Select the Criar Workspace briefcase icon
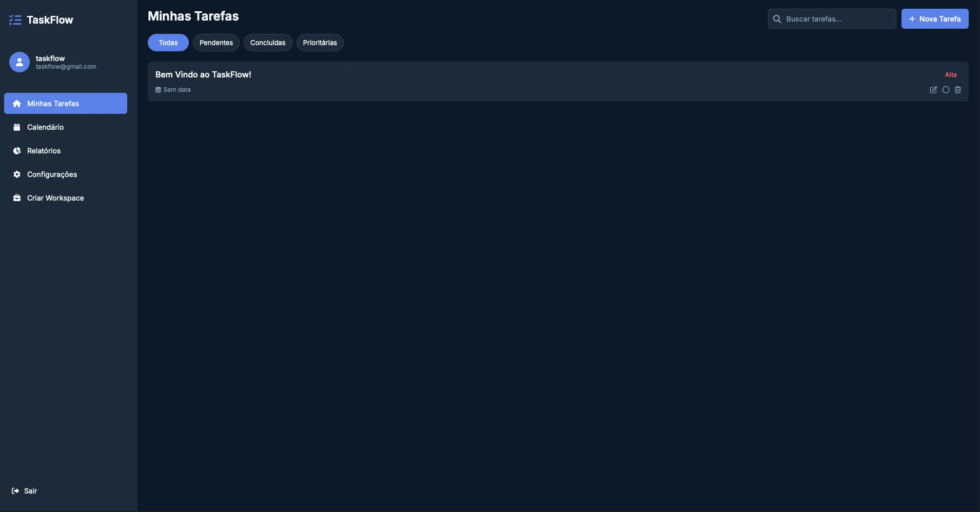This screenshot has width=980, height=512. (x=17, y=198)
